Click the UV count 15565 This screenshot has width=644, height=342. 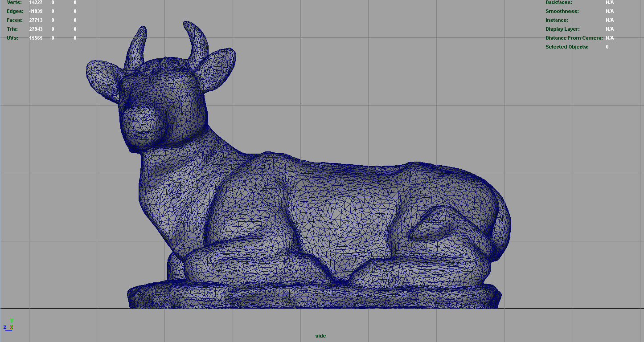[36, 38]
